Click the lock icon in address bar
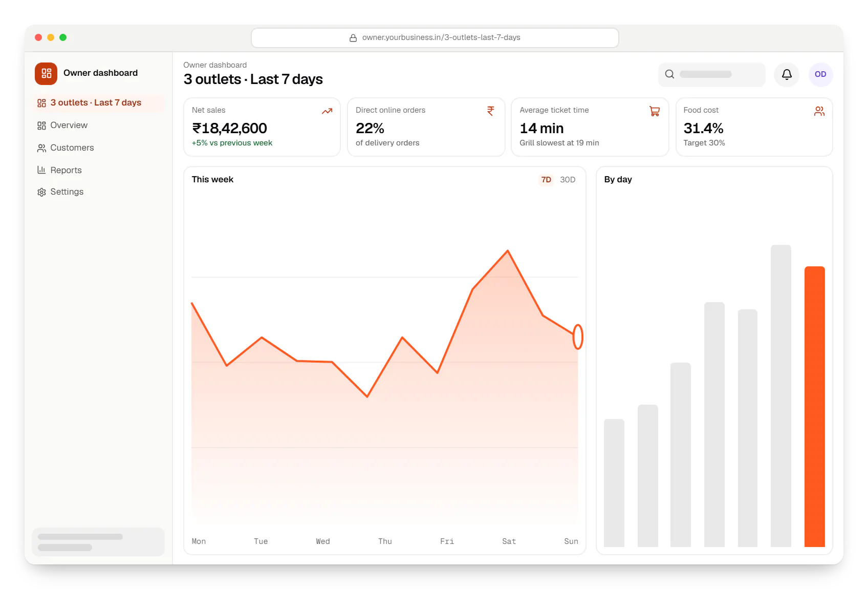868x589 pixels. point(353,38)
